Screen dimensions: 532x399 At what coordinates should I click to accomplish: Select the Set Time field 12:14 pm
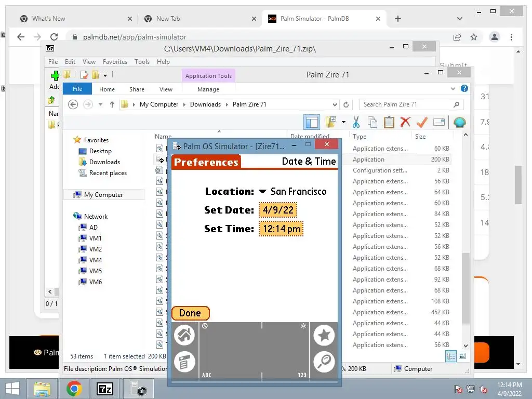point(281,229)
